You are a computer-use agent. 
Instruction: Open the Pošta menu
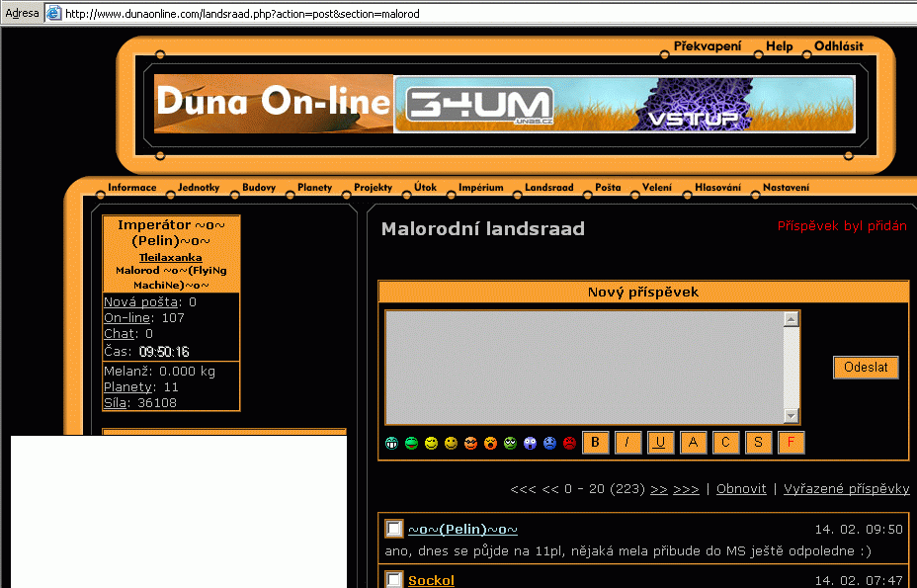609,187
